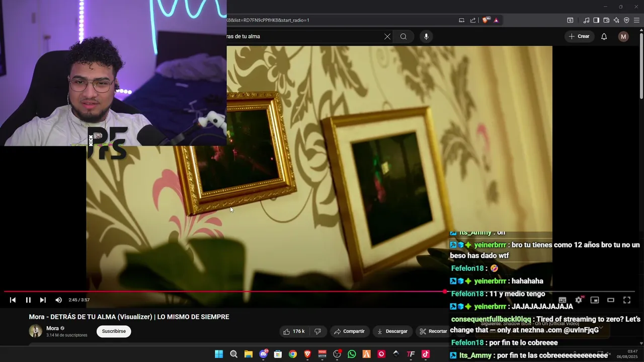Screen dimensions: 644x362
Task: Open the Brave Wallet icon
Action: point(606,20)
